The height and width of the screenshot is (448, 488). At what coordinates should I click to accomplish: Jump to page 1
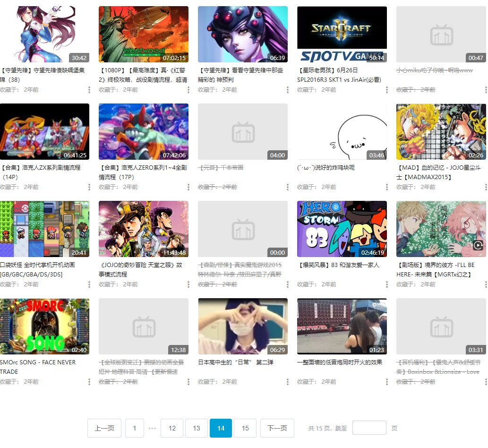coord(135,428)
